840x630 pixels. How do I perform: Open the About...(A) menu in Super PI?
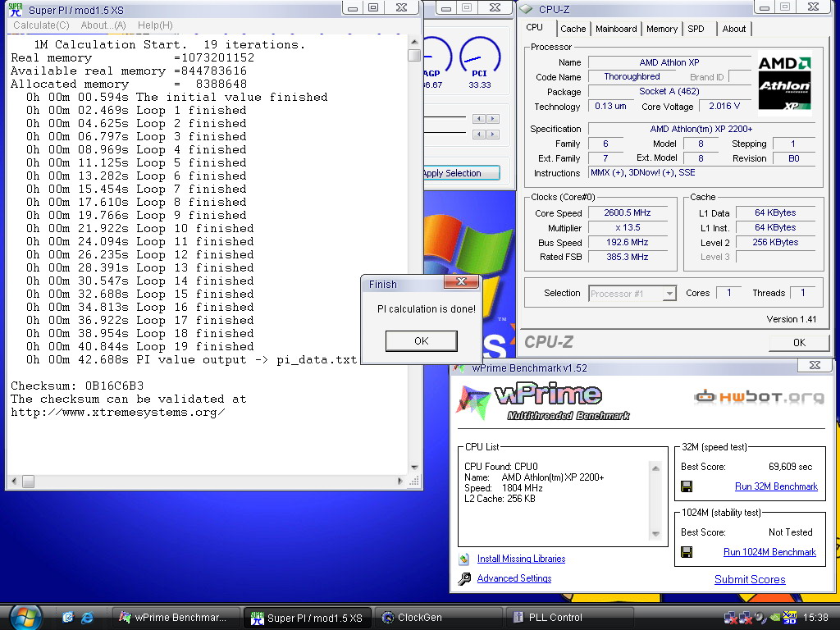tap(103, 25)
